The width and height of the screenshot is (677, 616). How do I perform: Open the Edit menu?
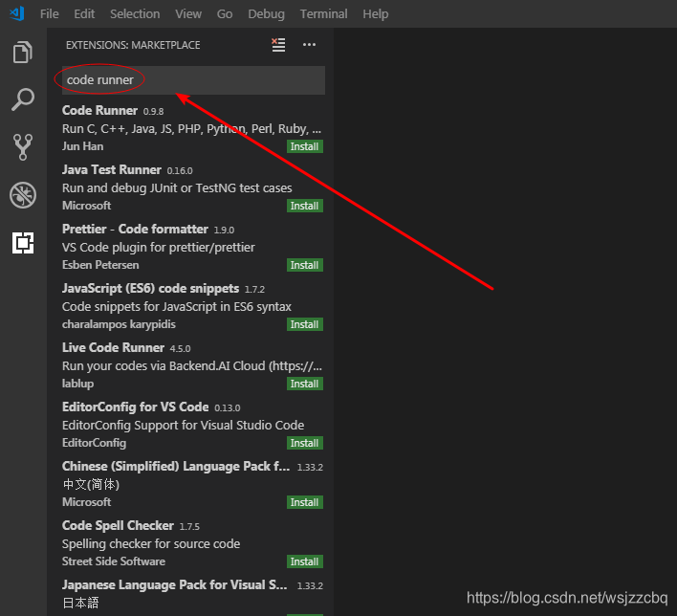point(84,13)
